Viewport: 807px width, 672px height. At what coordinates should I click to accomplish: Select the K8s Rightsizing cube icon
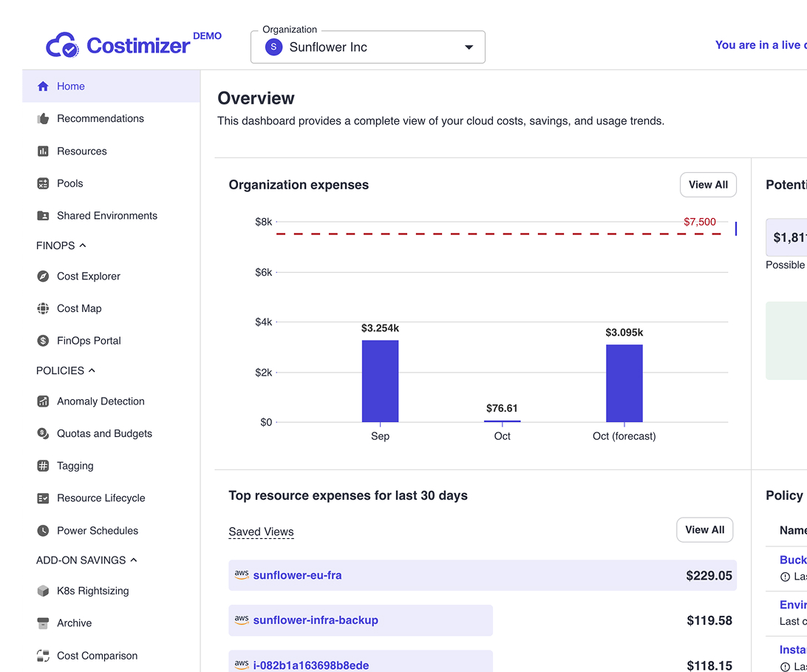tap(43, 590)
